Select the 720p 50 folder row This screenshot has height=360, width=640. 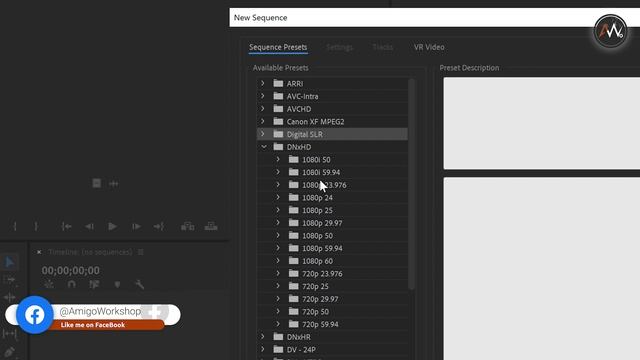[x=332, y=311]
